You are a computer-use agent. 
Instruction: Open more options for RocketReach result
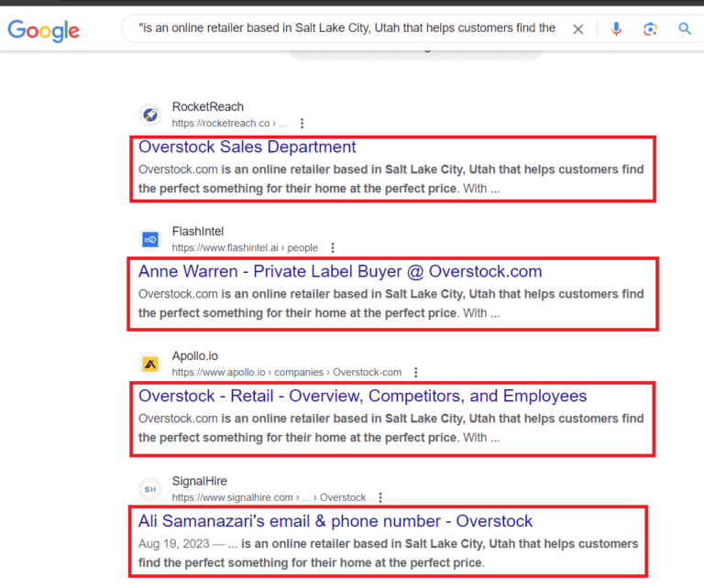302,123
